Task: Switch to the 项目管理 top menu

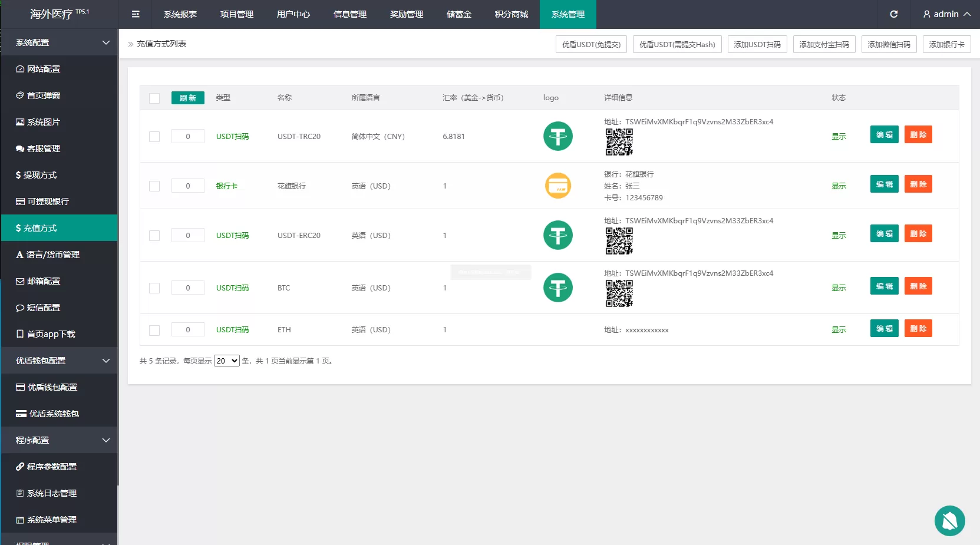Action: tap(237, 14)
